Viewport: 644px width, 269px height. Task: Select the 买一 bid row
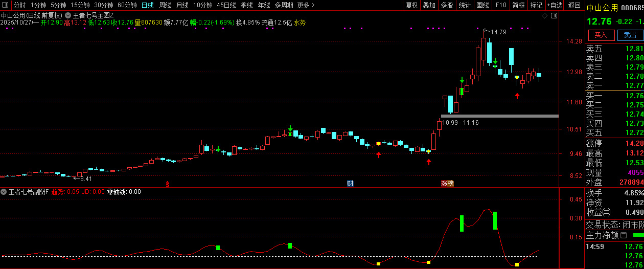coord(614,96)
